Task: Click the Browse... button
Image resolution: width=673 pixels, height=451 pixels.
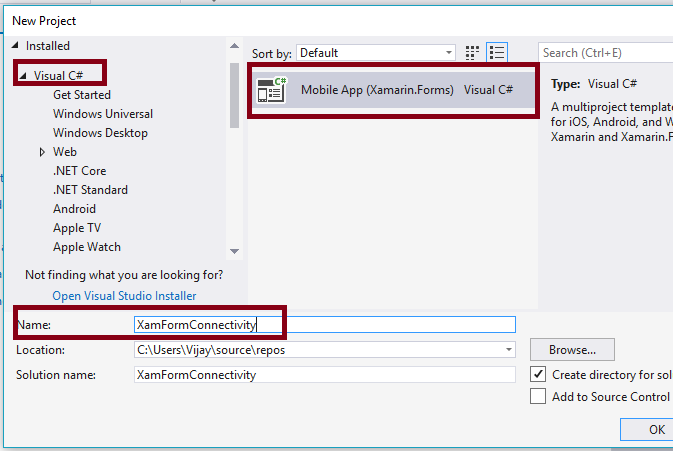Action: coord(572,350)
